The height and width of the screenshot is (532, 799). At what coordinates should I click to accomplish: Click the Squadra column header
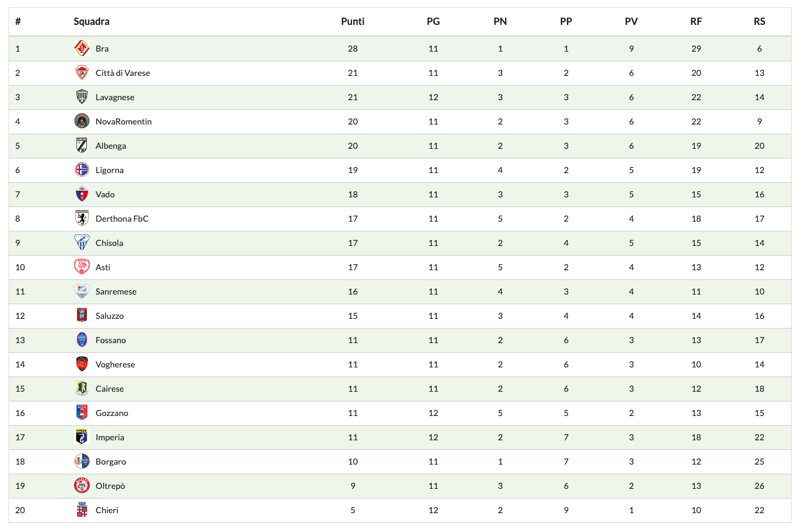[92, 21]
